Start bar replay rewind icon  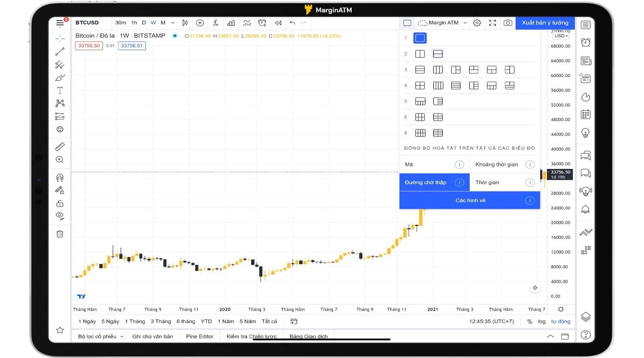tap(278, 23)
